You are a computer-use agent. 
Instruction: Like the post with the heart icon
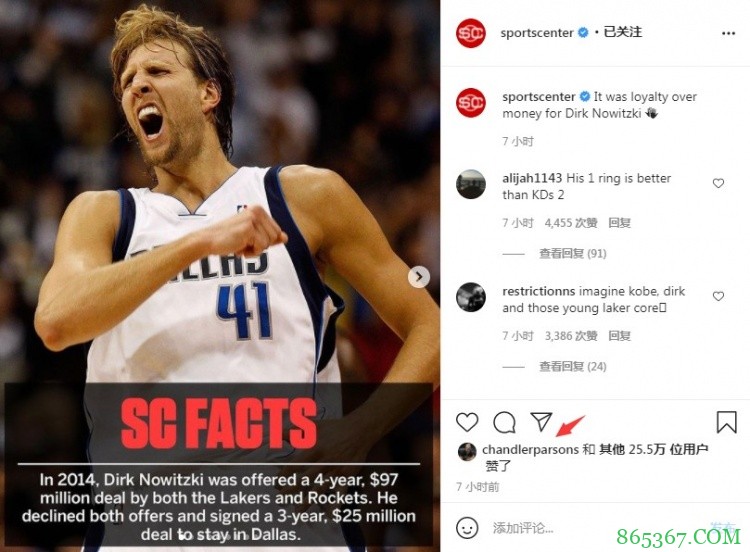click(x=467, y=422)
